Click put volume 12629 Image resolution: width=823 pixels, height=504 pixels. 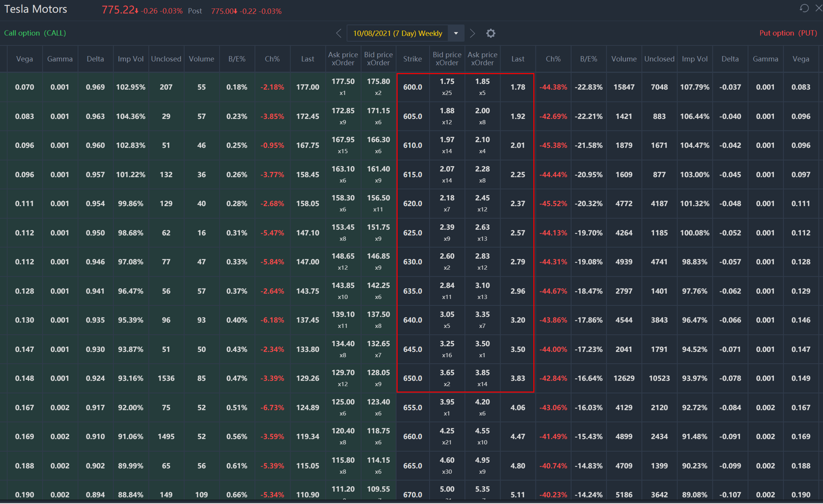624,378
